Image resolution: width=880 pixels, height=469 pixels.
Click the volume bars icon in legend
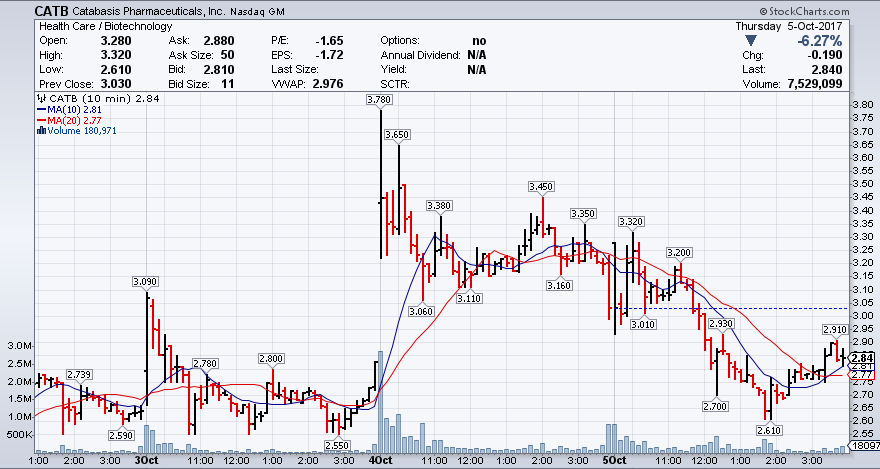coord(40,130)
